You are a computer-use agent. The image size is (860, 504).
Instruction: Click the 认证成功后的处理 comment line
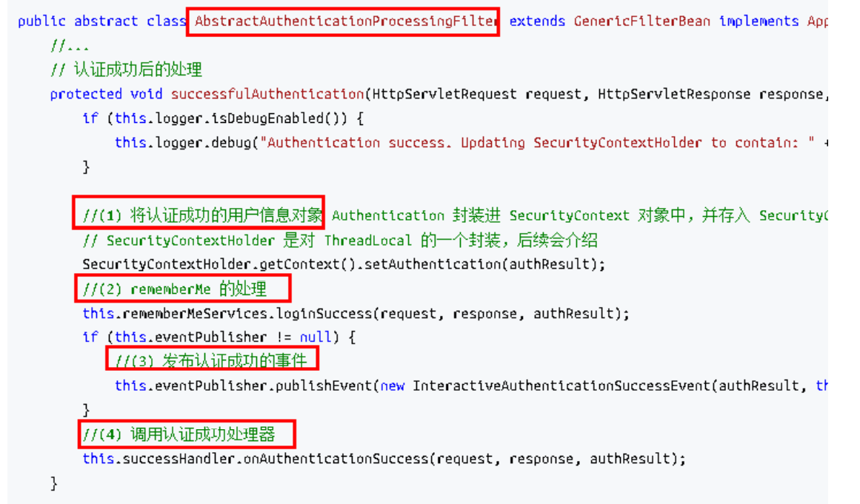coord(126,70)
